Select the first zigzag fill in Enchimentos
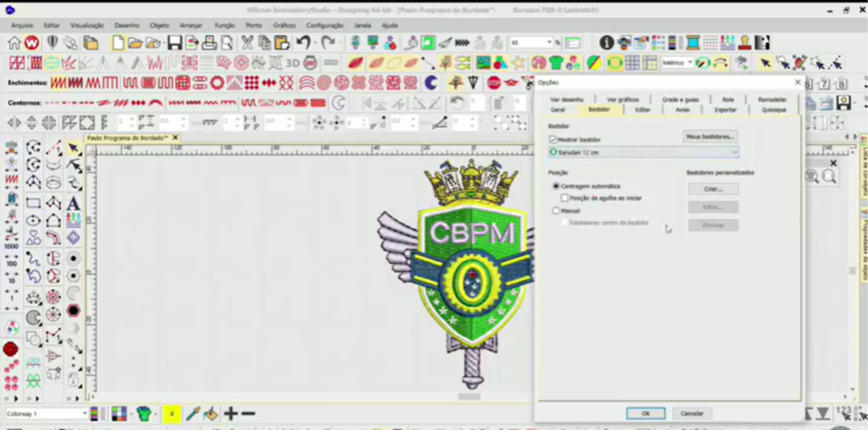This screenshot has width=868, height=430. [x=58, y=83]
